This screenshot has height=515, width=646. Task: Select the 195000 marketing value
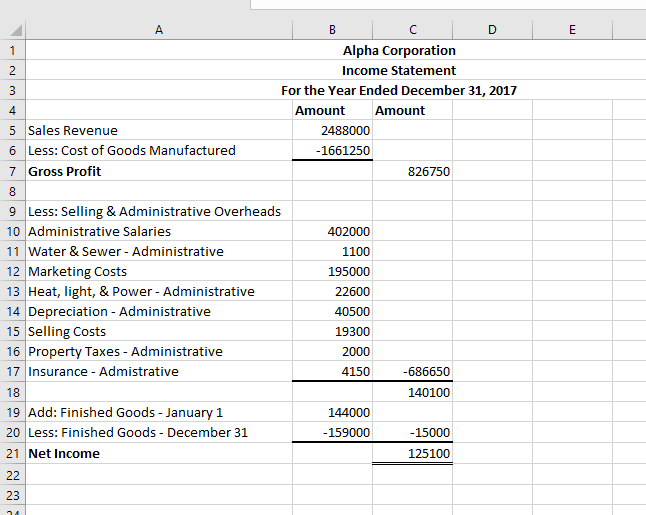coord(332,271)
